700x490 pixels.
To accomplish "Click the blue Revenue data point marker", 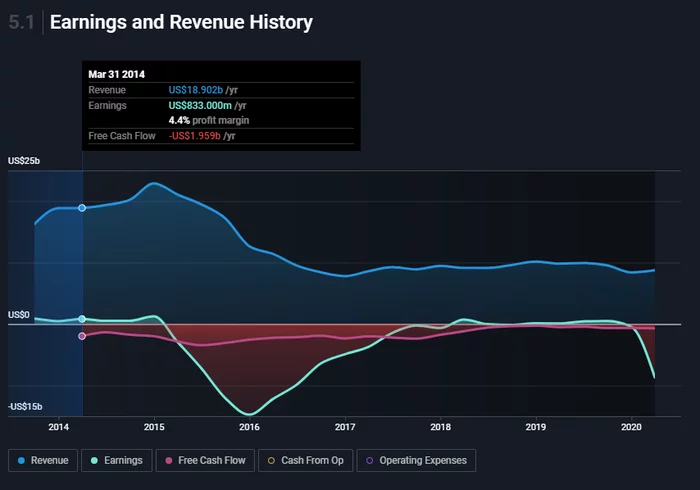I will pos(82,208).
